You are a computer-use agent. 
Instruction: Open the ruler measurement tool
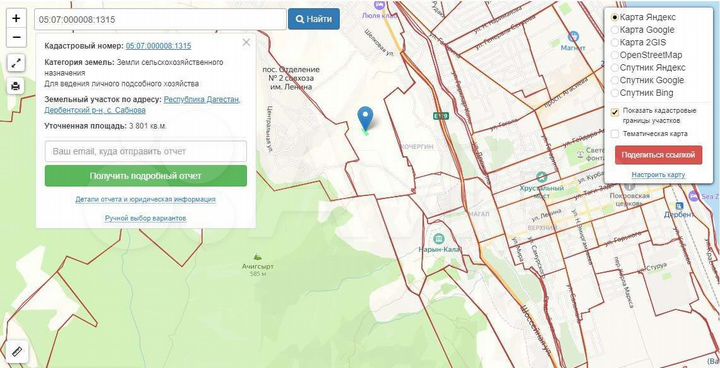[17, 352]
